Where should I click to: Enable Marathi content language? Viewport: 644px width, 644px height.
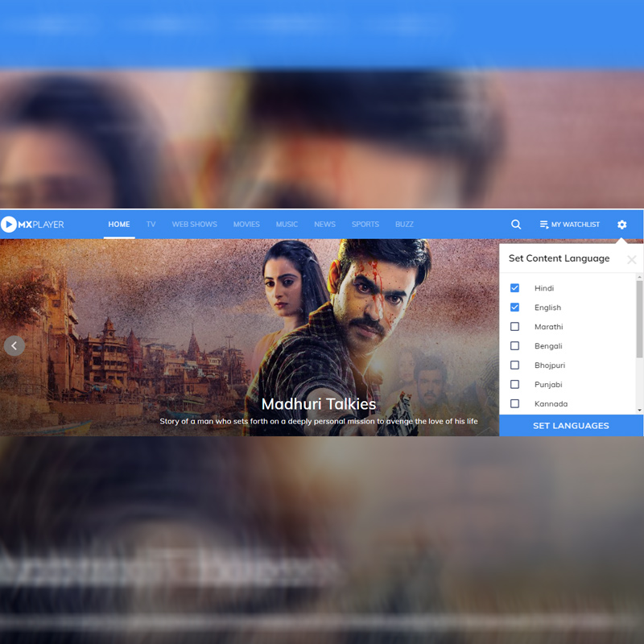[x=515, y=326]
